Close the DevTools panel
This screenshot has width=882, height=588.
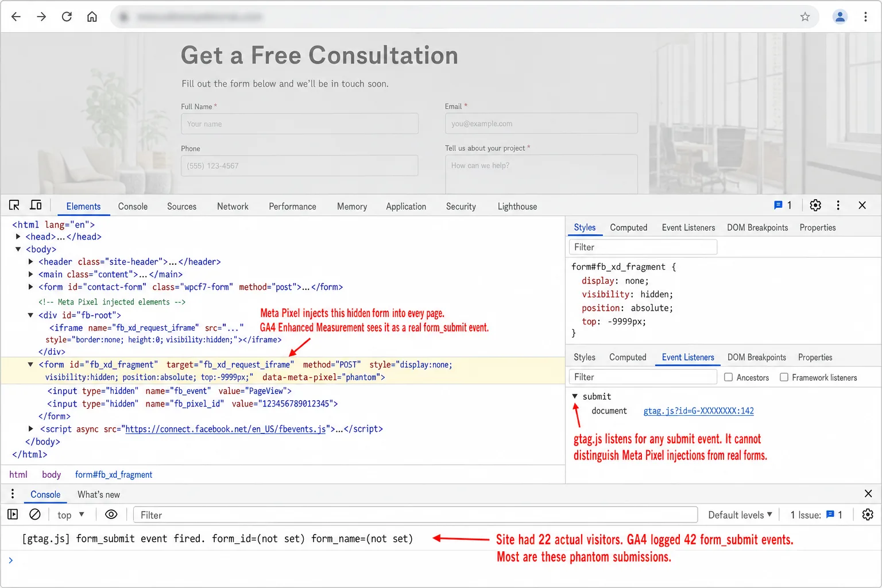click(862, 205)
